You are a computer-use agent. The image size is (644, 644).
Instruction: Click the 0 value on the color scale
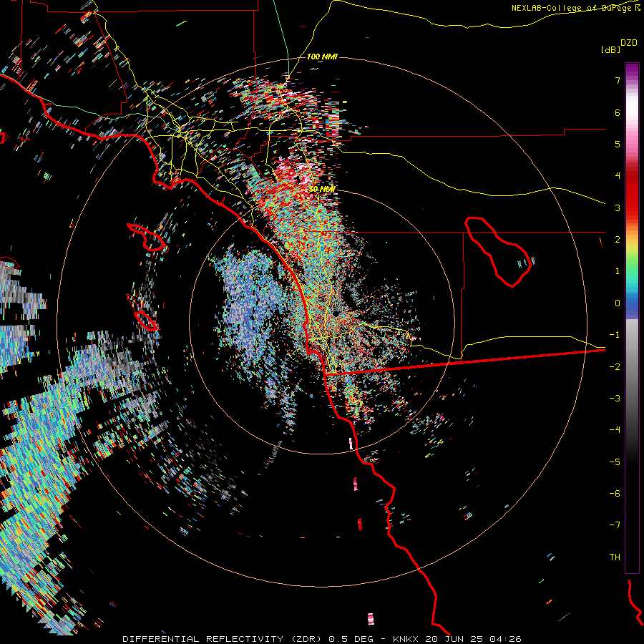(618, 303)
